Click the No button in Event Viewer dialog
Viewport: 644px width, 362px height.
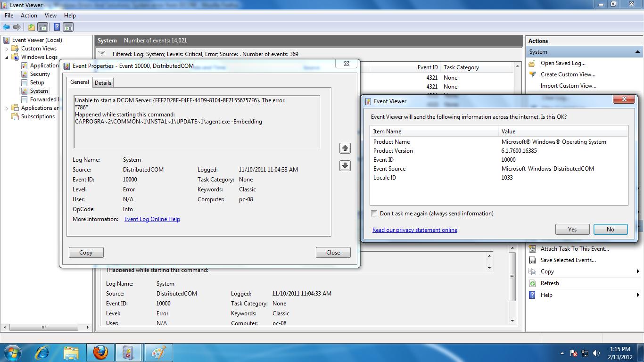pyautogui.click(x=611, y=230)
